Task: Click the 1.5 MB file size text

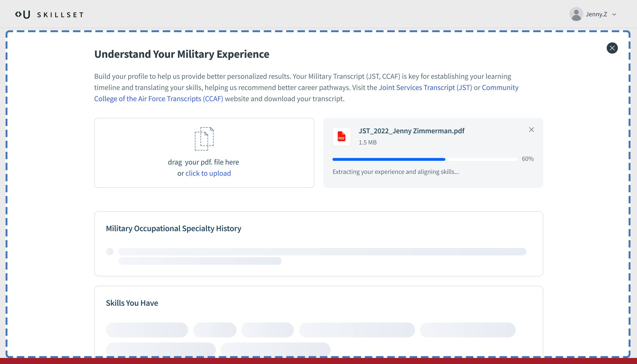Action: [x=367, y=142]
